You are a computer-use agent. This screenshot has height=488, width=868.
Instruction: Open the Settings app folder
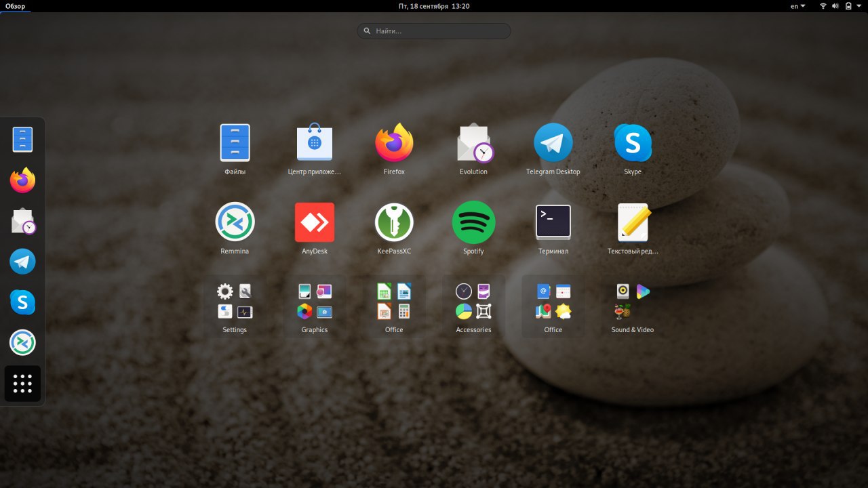point(235,306)
